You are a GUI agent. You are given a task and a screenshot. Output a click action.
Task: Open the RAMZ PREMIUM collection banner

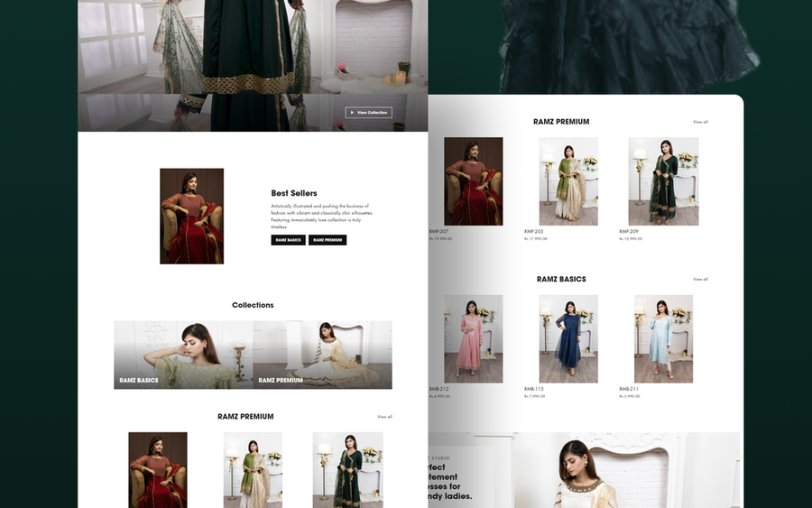click(322, 355)
